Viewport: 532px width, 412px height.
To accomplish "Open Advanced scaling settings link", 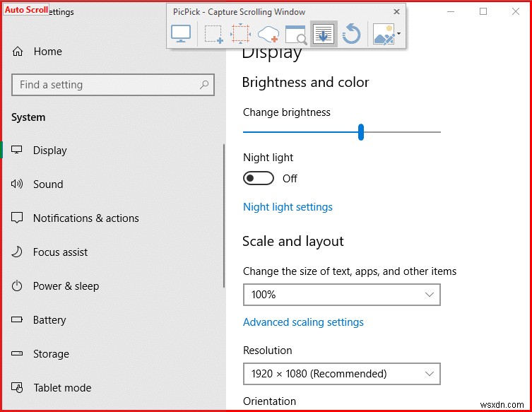I will point(303,322).
